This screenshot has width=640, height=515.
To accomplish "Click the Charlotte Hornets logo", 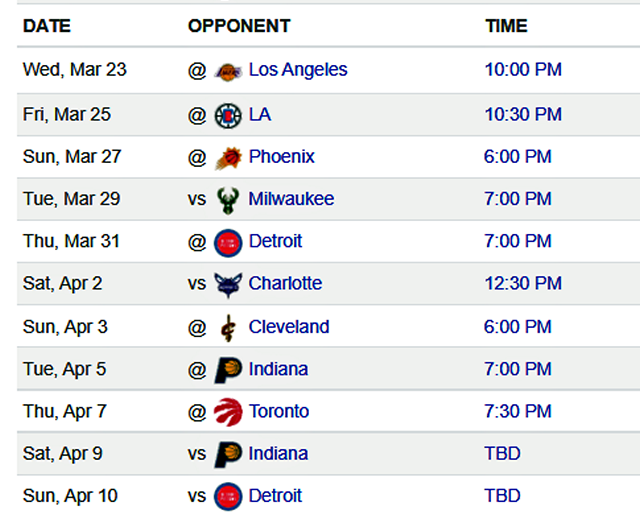I will click(228, 284).
